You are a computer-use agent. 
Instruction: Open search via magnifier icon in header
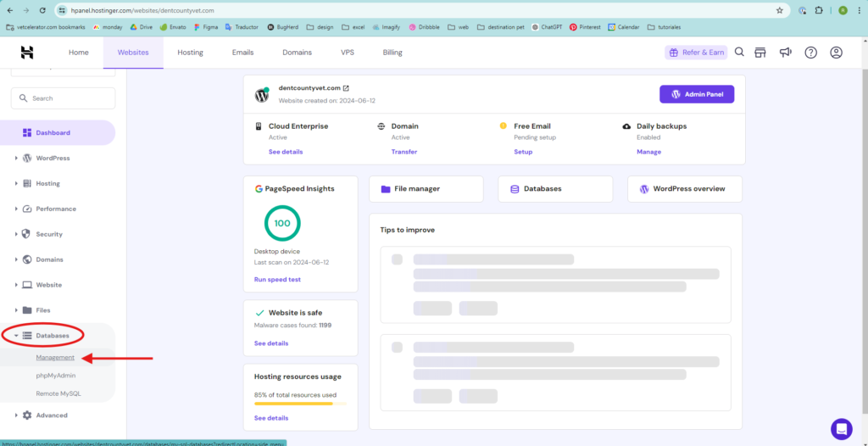739,53
